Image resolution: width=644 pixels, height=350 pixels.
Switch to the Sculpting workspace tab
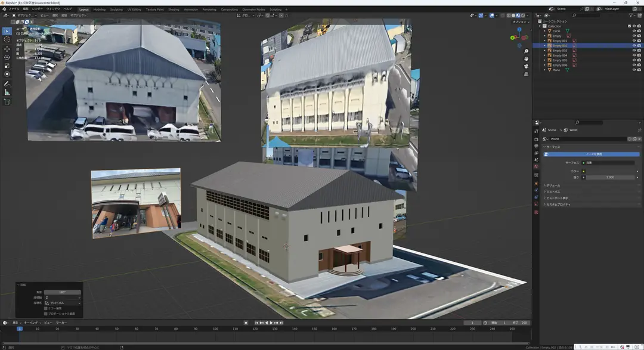[116, 10]
